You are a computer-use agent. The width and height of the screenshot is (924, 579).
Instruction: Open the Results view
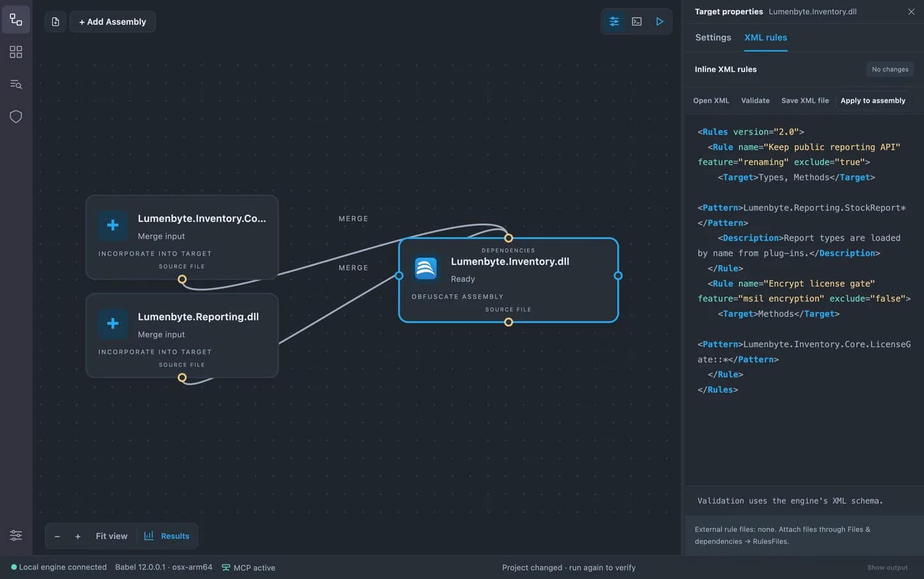click(167, 536)
